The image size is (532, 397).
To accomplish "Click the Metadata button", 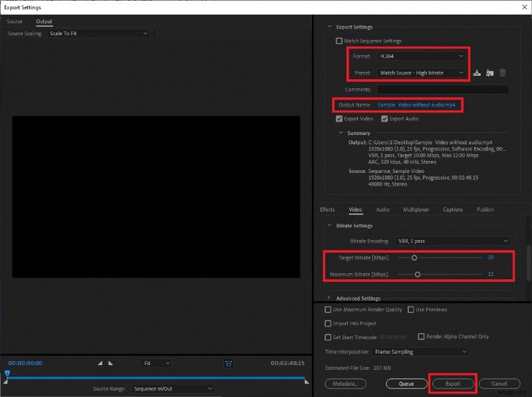I will [x=345, y=384].
